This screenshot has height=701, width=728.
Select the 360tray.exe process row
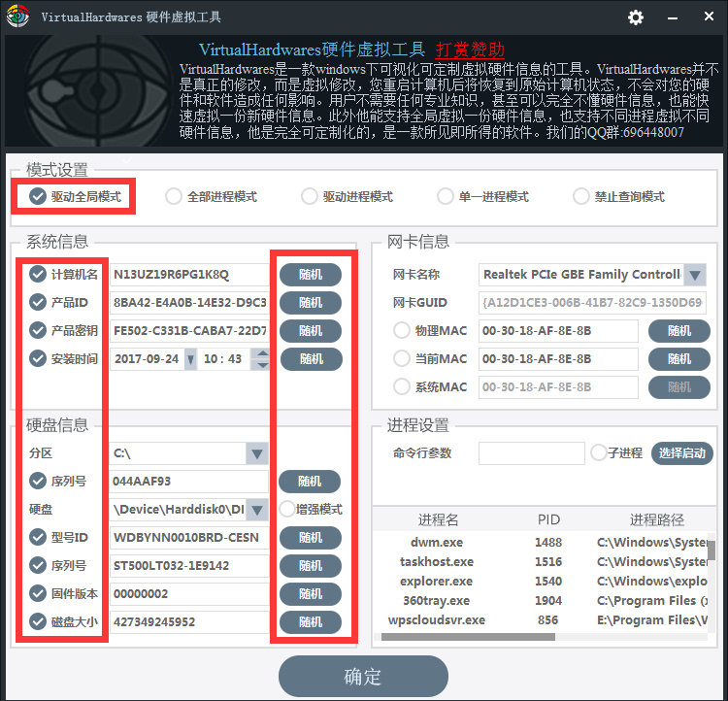pyautogui.click(x=541, y=601)
